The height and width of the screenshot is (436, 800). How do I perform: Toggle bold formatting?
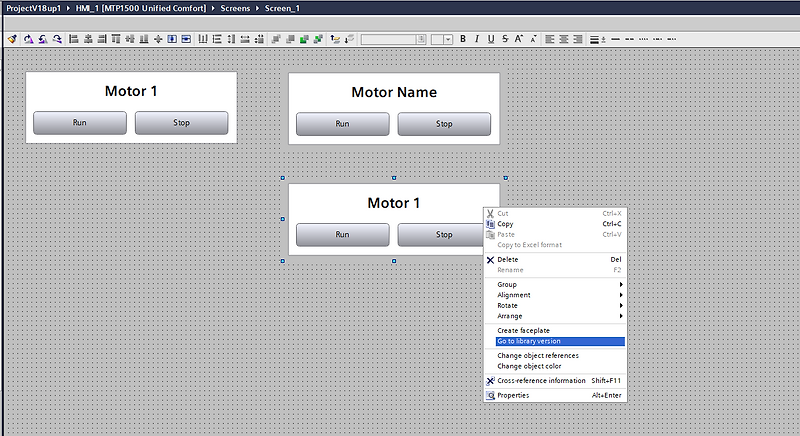coord(463,39)
